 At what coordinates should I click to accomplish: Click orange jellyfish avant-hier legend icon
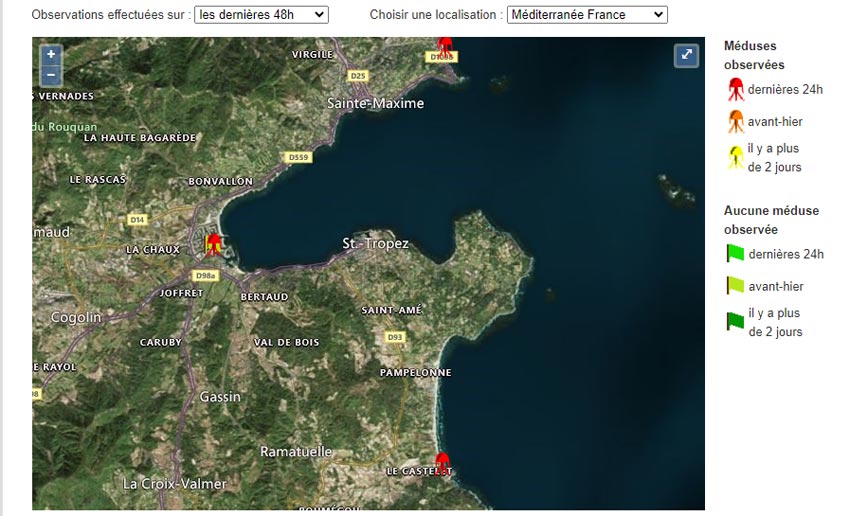pos(736,122)
